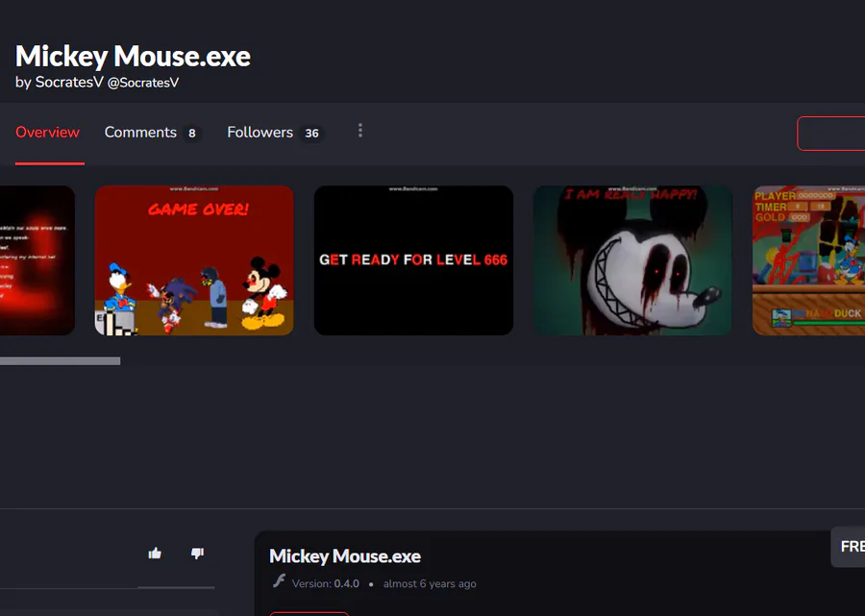
Task: Click the Followers count badge 36
Action: (x=311, y=134)
